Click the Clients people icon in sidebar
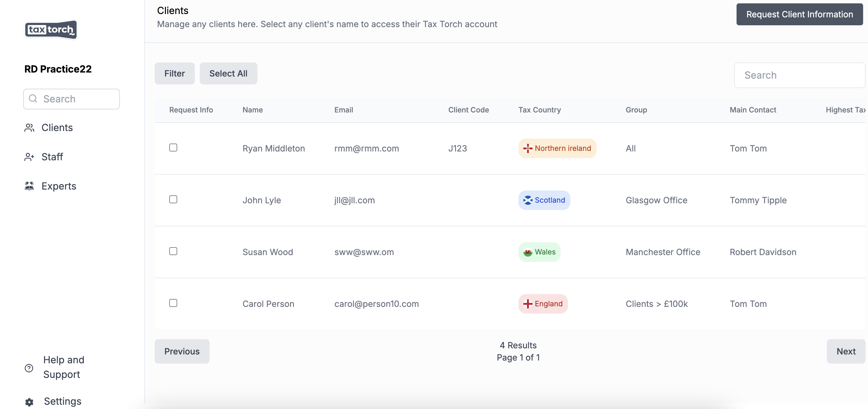The width and height of the screenshot is (868, 409). tap(29, 128)
